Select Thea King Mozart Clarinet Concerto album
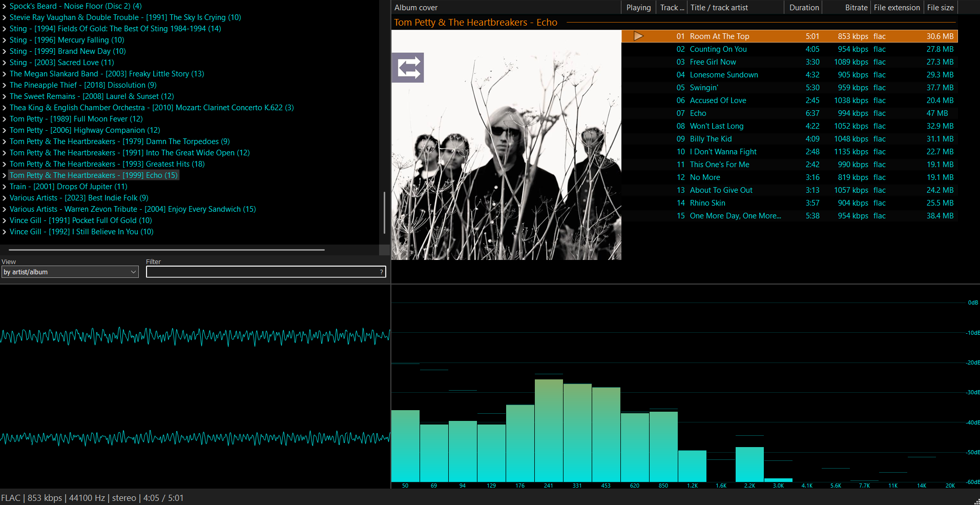The width and height of the screenshot is (980, 505). point(152,108)
